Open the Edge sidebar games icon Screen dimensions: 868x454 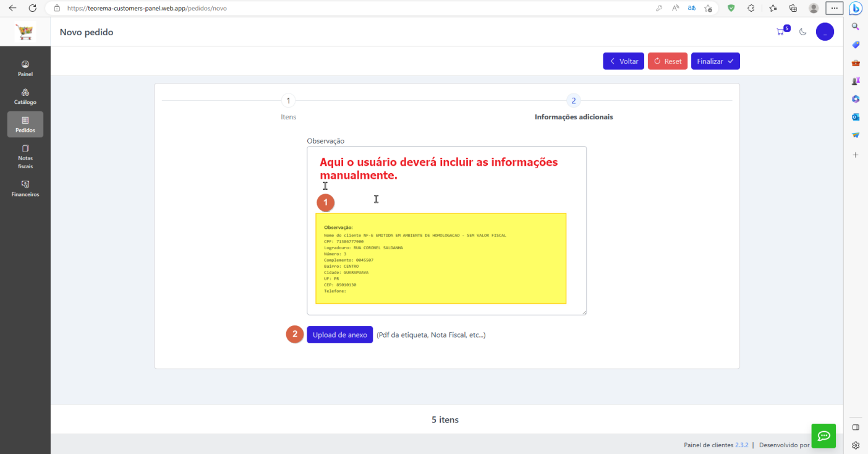856,81
